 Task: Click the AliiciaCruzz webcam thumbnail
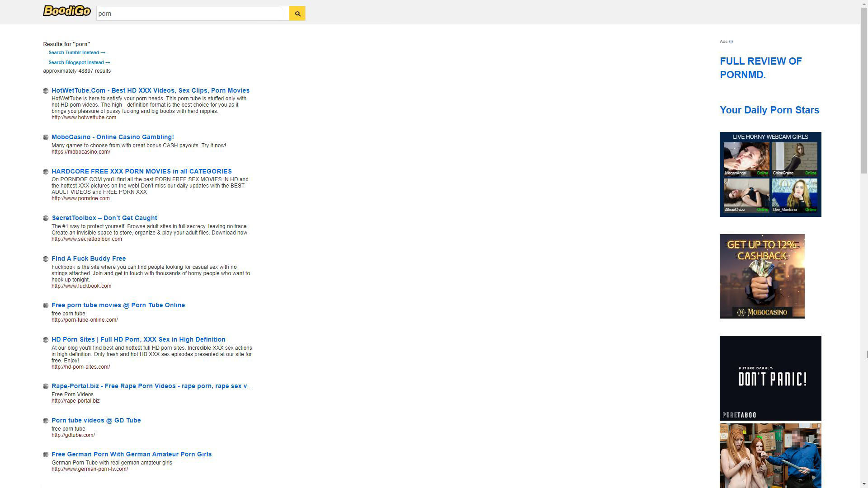point(746,195)
